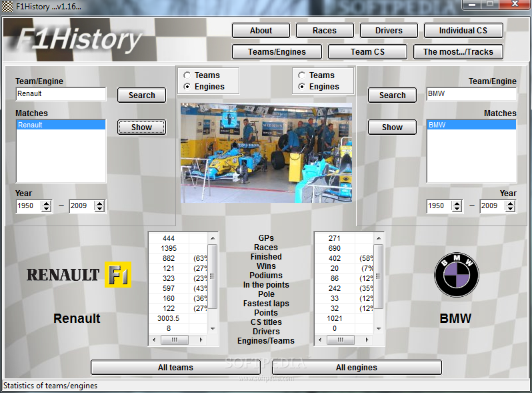The height and width of the screenshot is (393, 532).
Task: Click the right end year field 2009
Action: (493, 206)
